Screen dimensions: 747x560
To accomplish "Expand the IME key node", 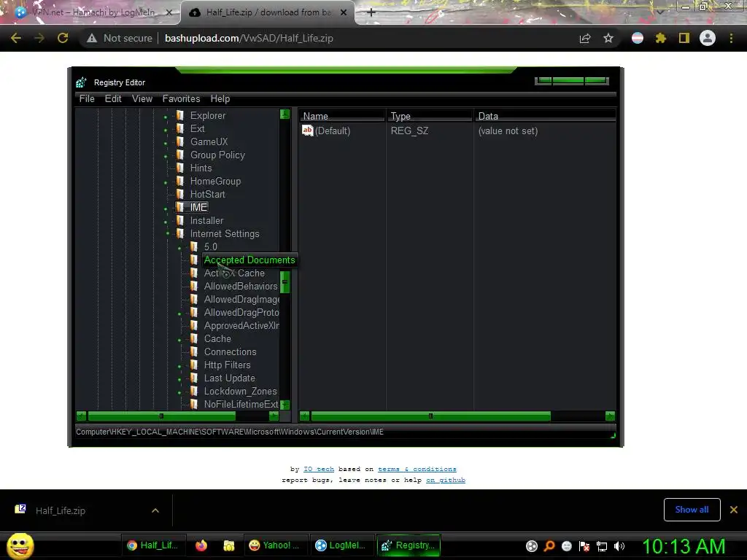I will pos(166,209).
